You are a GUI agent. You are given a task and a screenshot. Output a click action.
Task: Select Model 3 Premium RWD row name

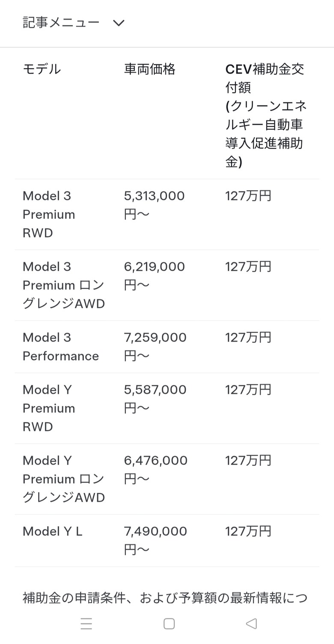tap(49, 215)
